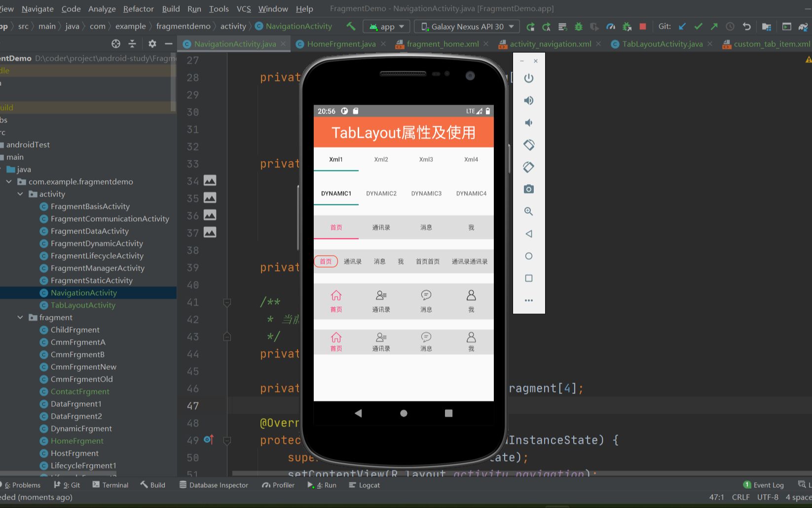This screenshot has width=812, height=508.
Task: Rotate the emulator using the rotate icon
Action: tap(528, 145)
